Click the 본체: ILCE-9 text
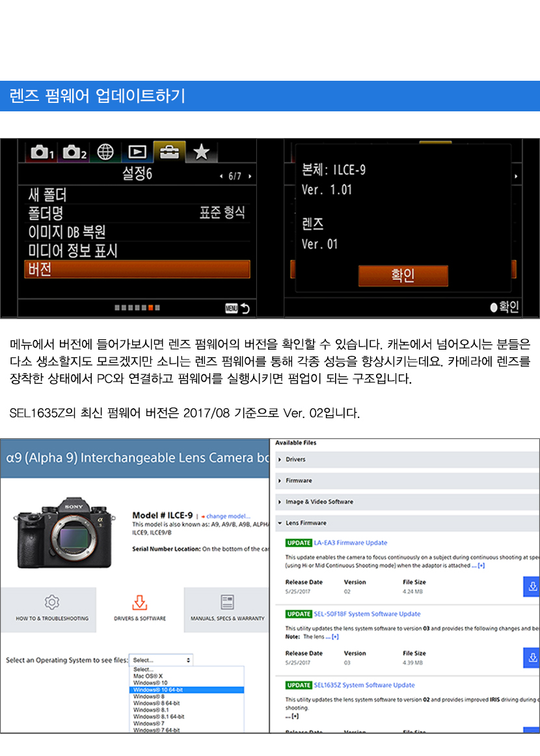Viewport: 540px width, 756px height. coord(334,170)
